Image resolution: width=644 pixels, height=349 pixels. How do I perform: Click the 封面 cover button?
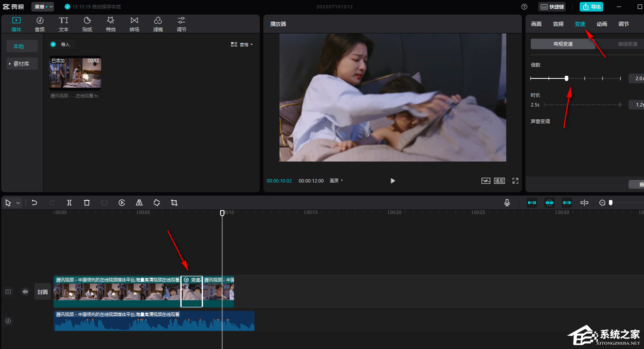pos(42,292)
